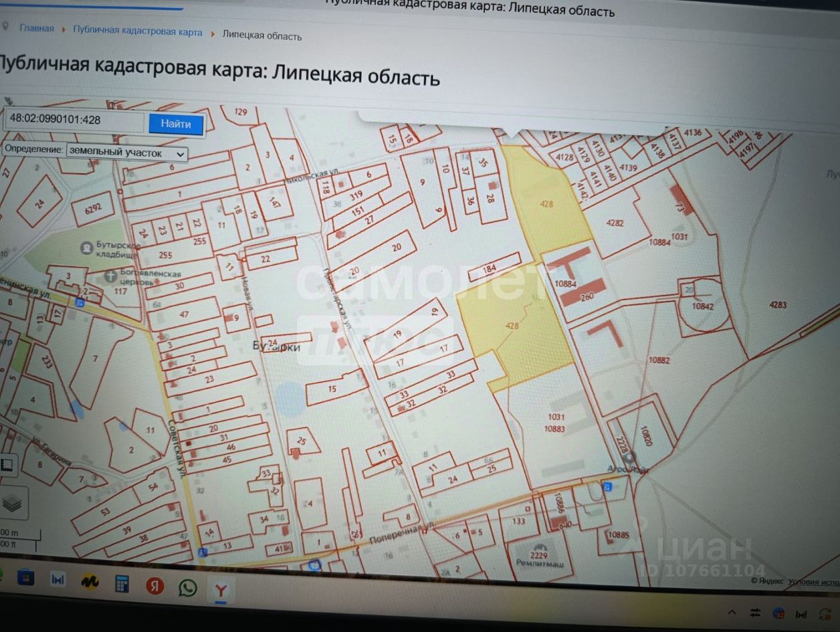The height and width of the screenshot is (632, 840).
Task: Click parcel 4136 on the map
Action: pyautogui.click(x=692, y=132)
